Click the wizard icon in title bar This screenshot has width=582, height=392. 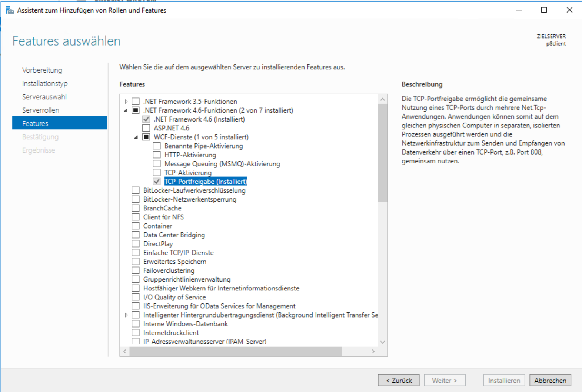coord(10,10)
